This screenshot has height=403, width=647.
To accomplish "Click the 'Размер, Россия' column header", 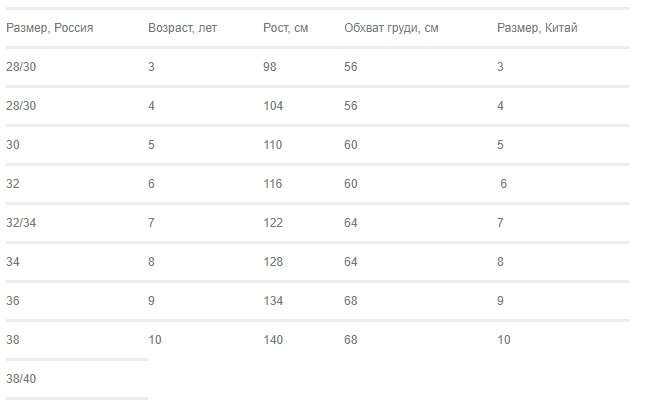I will click(50, 28).
